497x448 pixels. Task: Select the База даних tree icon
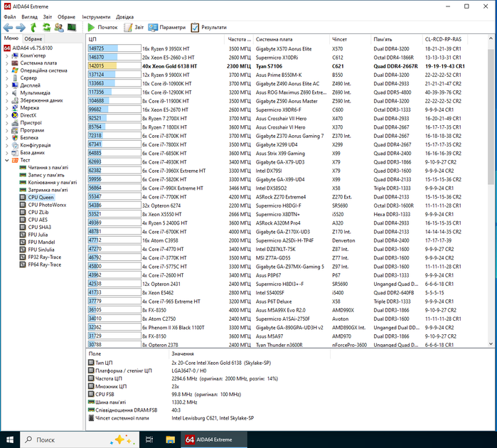(15, 153)
